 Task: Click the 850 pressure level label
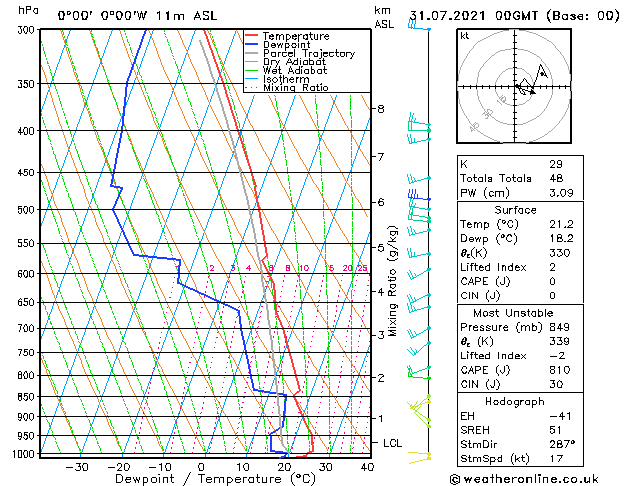[28, 397]
